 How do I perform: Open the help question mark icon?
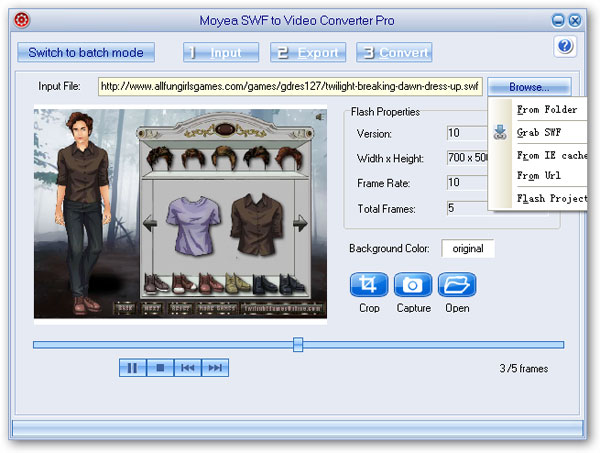click(565, 46)
